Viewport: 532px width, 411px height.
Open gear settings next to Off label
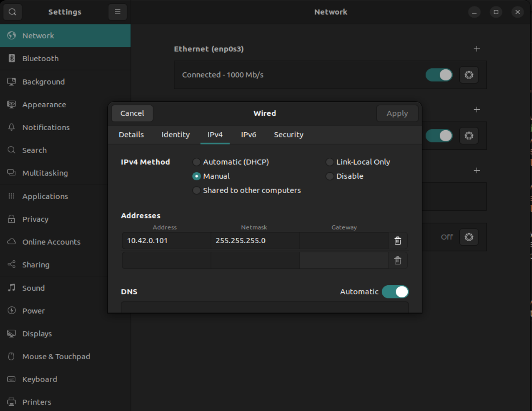coord(469,237)
